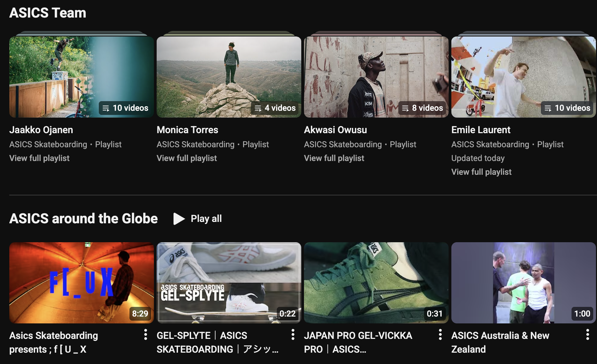Open the ASICS around the Globe section heading
597x364 pixels.
(83, 218)
